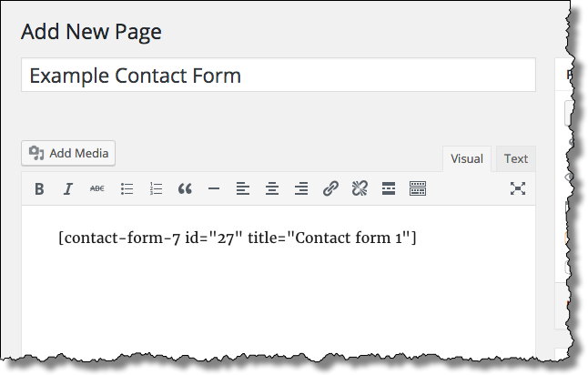The height and width of the screenshot is (375, 588).
Task: Align text center
Action: [x=272, y=188]
